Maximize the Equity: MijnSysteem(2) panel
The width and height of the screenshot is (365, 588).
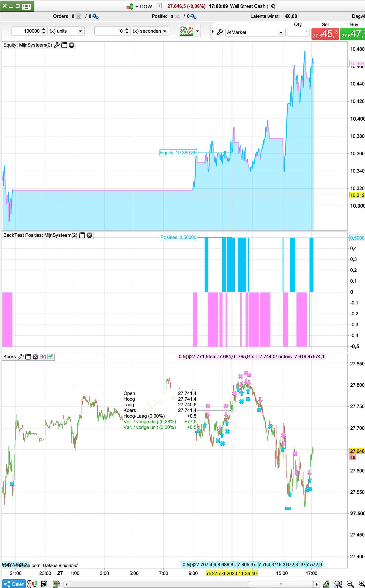click(64, 45)
